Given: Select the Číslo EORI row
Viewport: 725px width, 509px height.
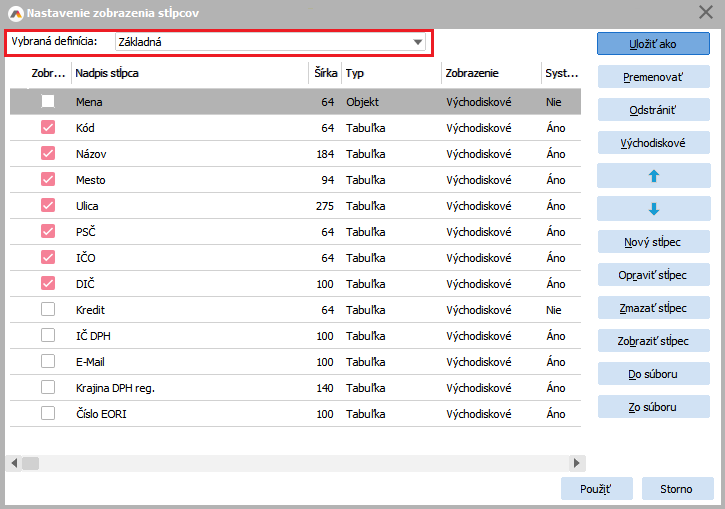Looking at the screenshot, I should (x=190, y=414).
